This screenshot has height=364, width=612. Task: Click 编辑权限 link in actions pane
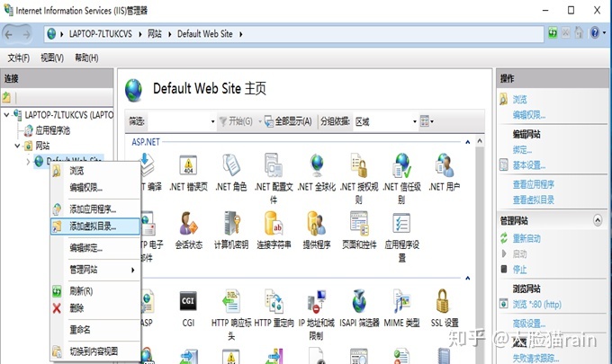coord(529,115)
